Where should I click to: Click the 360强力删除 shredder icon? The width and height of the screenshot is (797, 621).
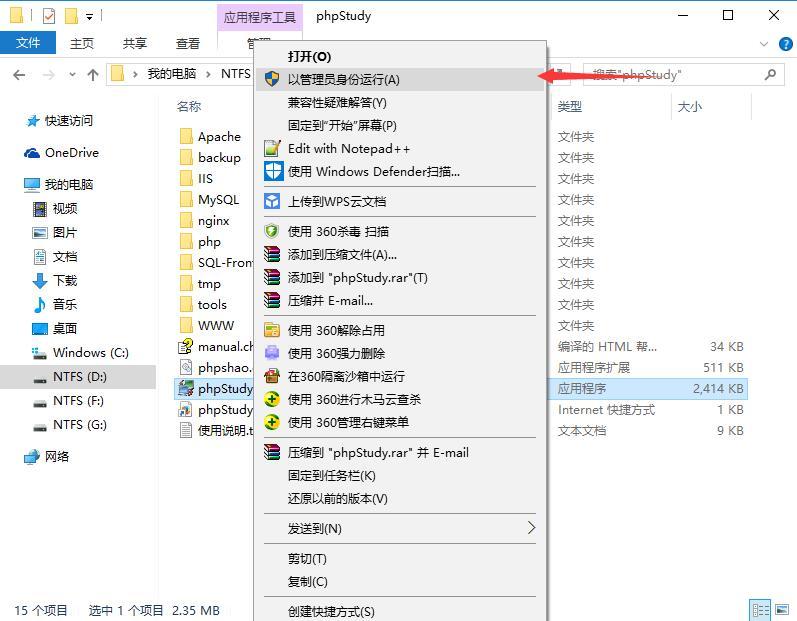pos(272,353)
